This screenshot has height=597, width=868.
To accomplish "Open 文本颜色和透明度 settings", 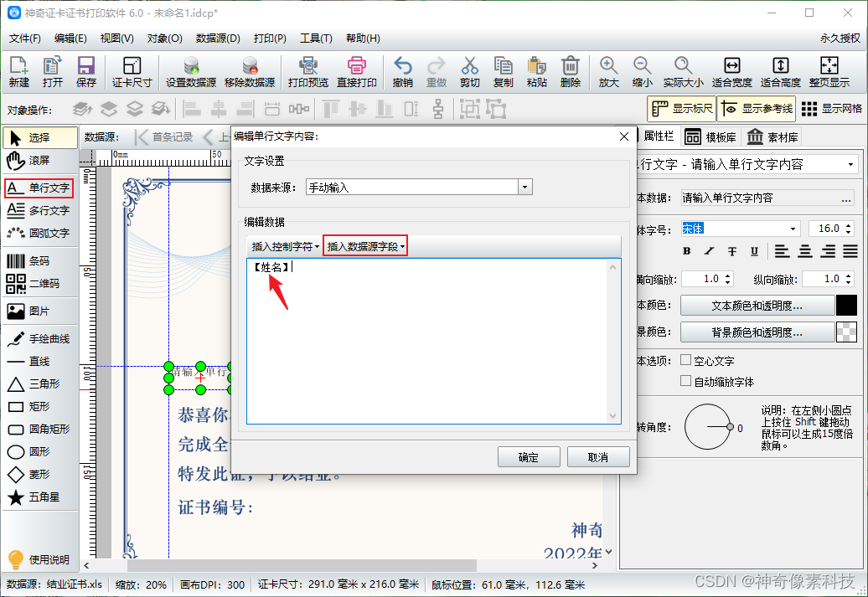I will coord(757,306).
